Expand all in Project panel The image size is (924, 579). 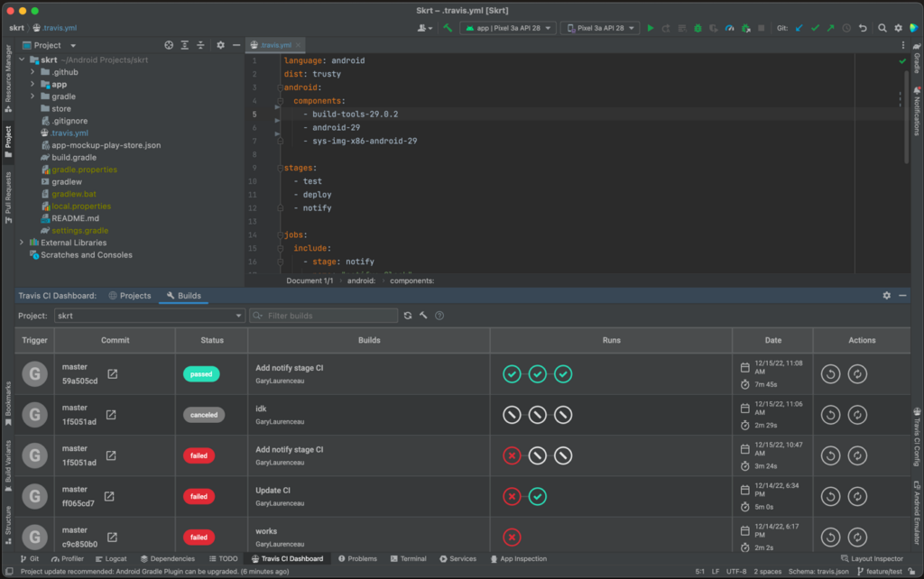[x=184, y=45]
